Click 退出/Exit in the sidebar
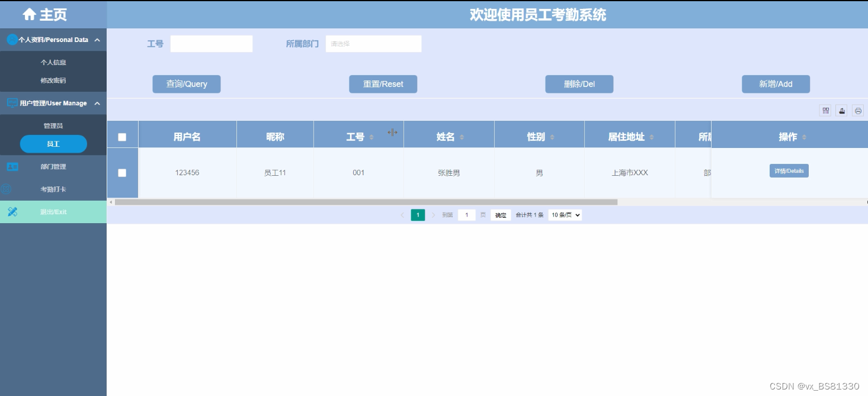The width and height of the screenshot is (868, 396). (53, 212)
